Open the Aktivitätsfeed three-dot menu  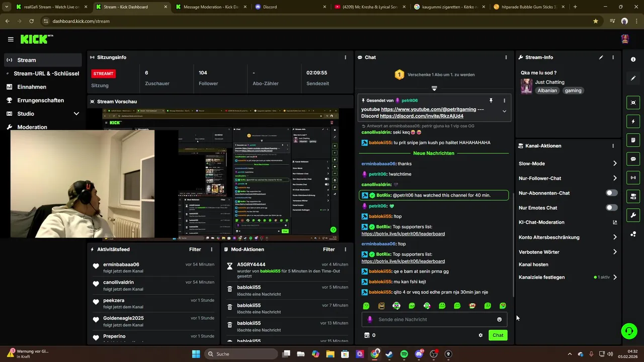click(x=211, y=249)
